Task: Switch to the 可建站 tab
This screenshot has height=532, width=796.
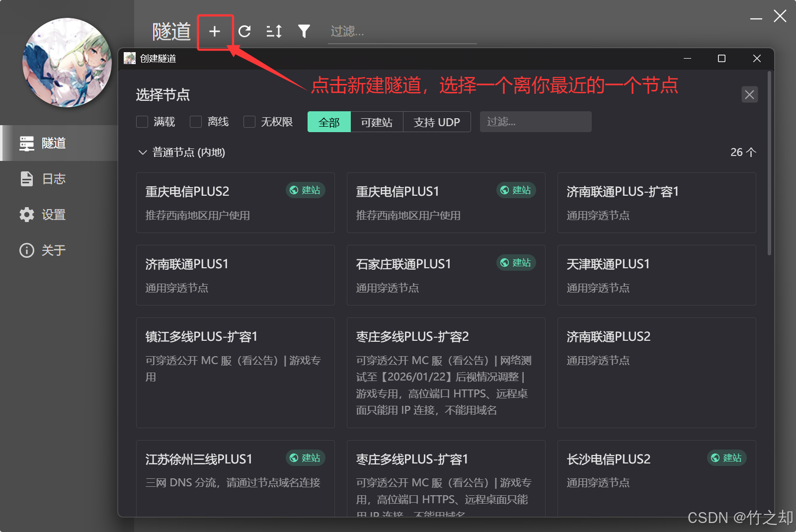Action: point(377,122)
